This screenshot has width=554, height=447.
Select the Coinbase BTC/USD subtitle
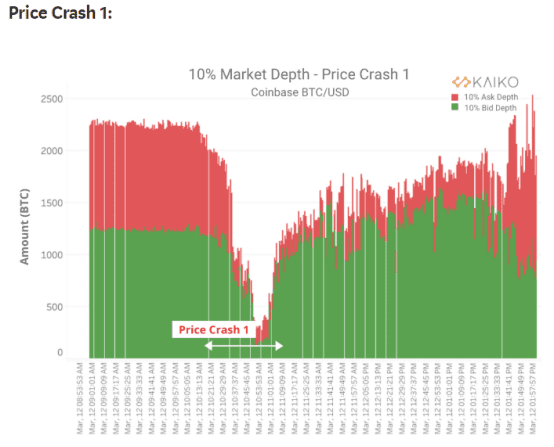tap(300, 92)
